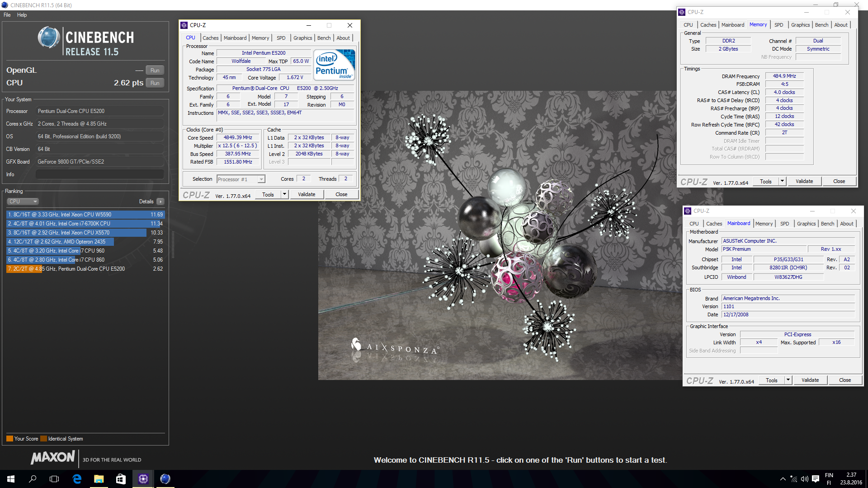Viewport: 868px width, 488px height.
Task: Switch to Cinebench taskbar icon
Action: [x=165, y=479]
